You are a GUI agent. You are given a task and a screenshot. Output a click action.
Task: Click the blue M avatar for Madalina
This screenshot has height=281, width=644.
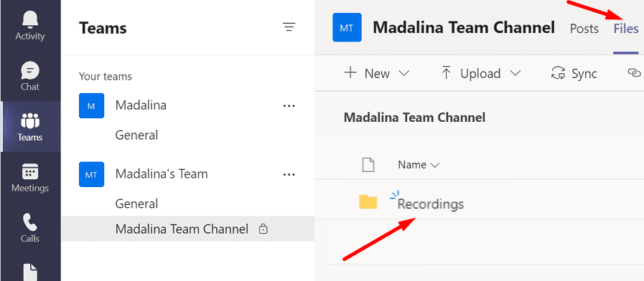(x=91, y=106)
